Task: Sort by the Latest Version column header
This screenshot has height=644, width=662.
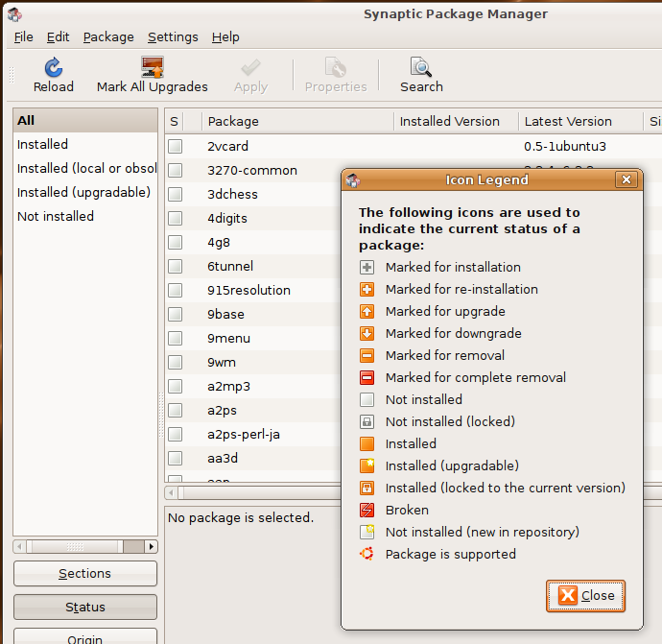Action: pyautogui.click(x=580, y=122)
